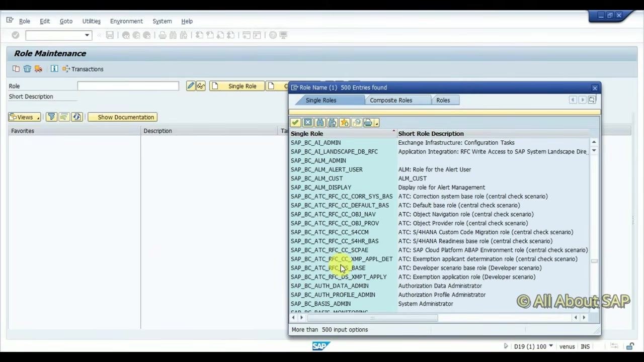Click the Role name input field
644x362 pixels.
tap(128, 86)
